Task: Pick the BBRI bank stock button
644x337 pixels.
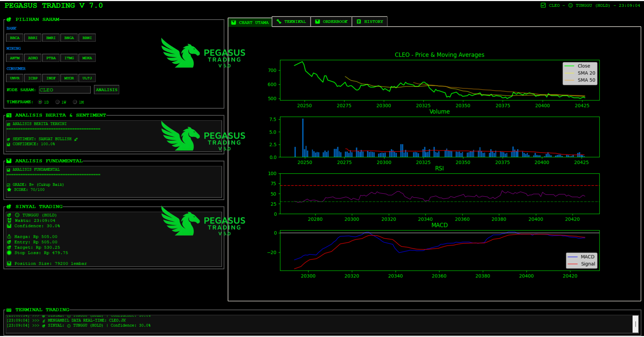Action: (33, 38)
